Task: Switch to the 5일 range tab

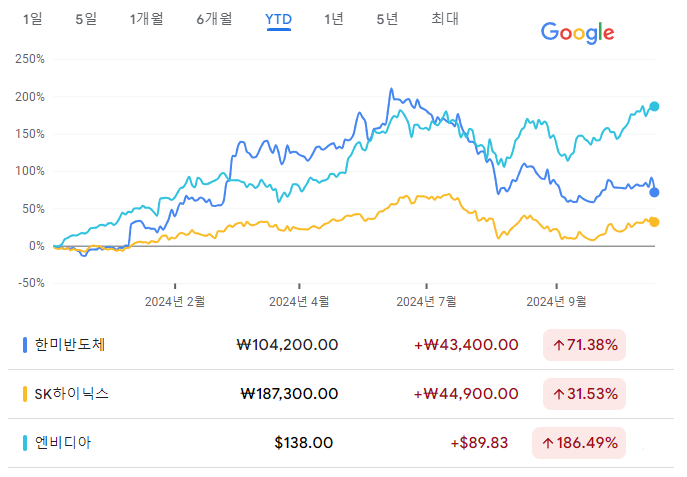Action: [x=86, y=19]
